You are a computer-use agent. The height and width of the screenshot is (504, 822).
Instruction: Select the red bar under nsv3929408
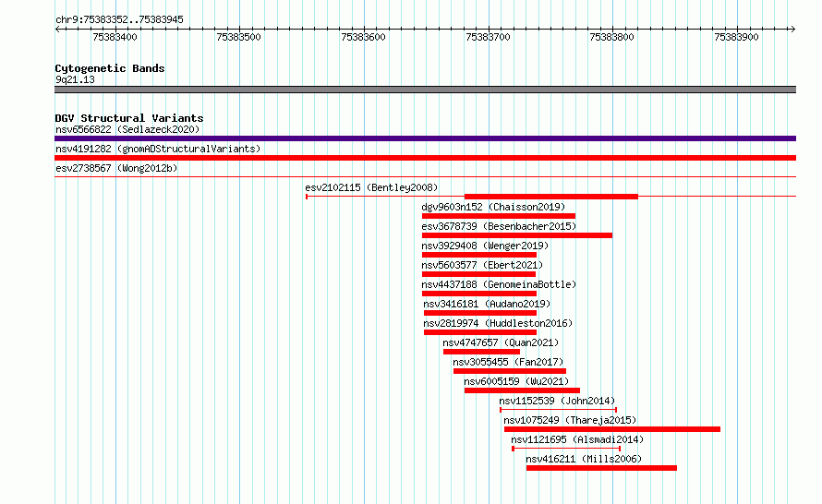pos(479,255)
